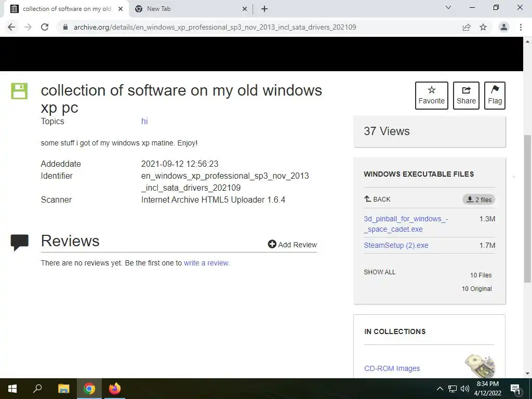The width and height of the screenshot is (532, 399).
Task: Open a new tab with plus button
Action: [x=264, y=9]
